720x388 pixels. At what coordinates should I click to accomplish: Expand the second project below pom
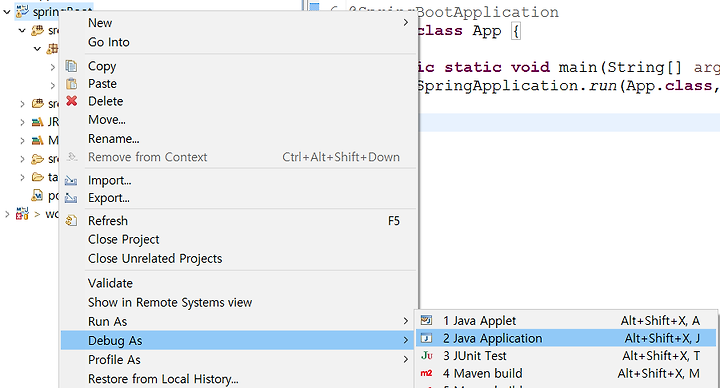pyautogui.click(x=6, y=214)
